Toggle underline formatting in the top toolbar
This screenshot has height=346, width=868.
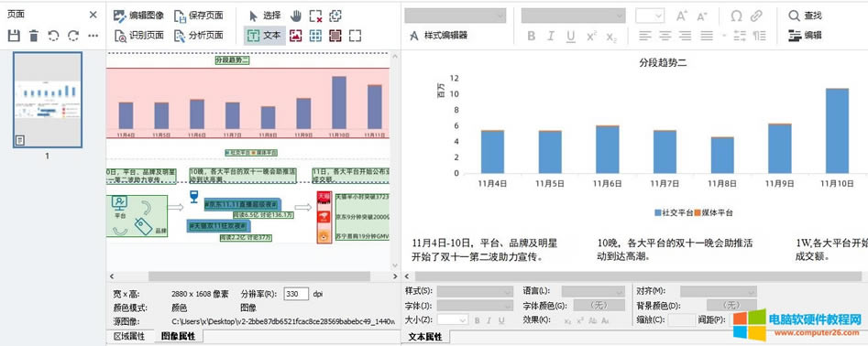(571, 36)
